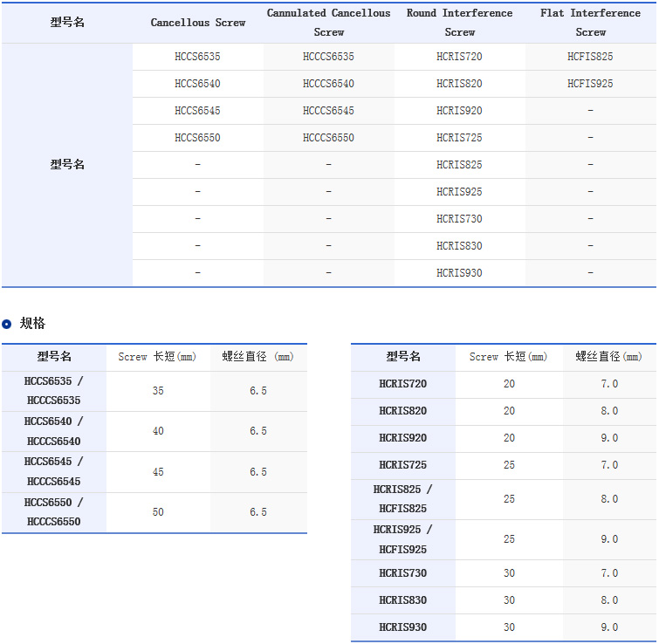Select model HCCS6545 in top table

point(197,111)
